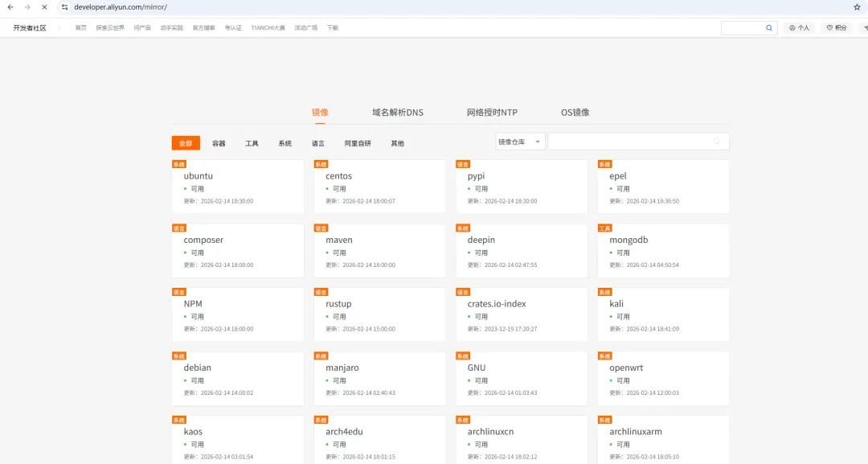Click 可用 status on the kali card
The height and width of the screenshot is (464, 868).
[x=623, y=317]
